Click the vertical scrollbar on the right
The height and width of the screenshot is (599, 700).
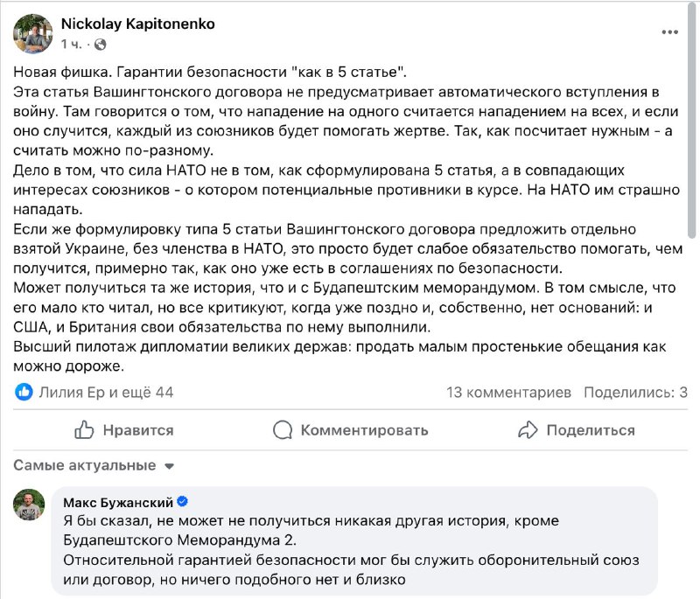click(x=693, y=131)
